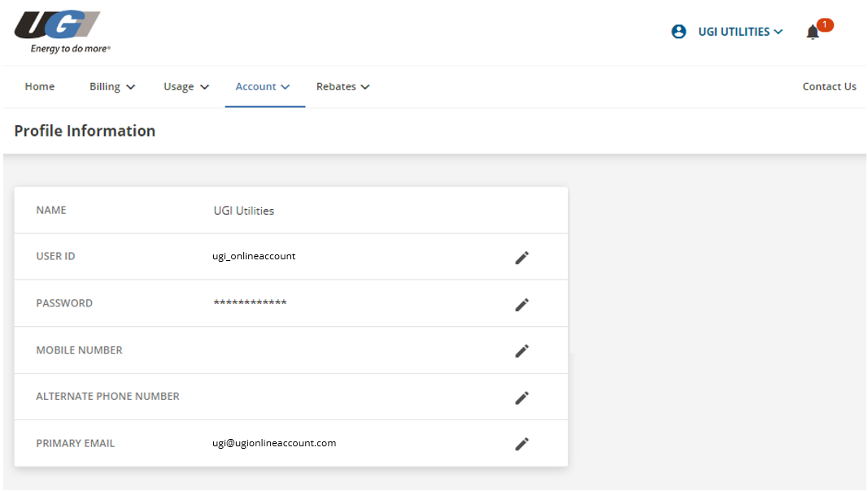Edit the Primary Email via pencil icon
The image size is (868, 491).
[522, 444]
